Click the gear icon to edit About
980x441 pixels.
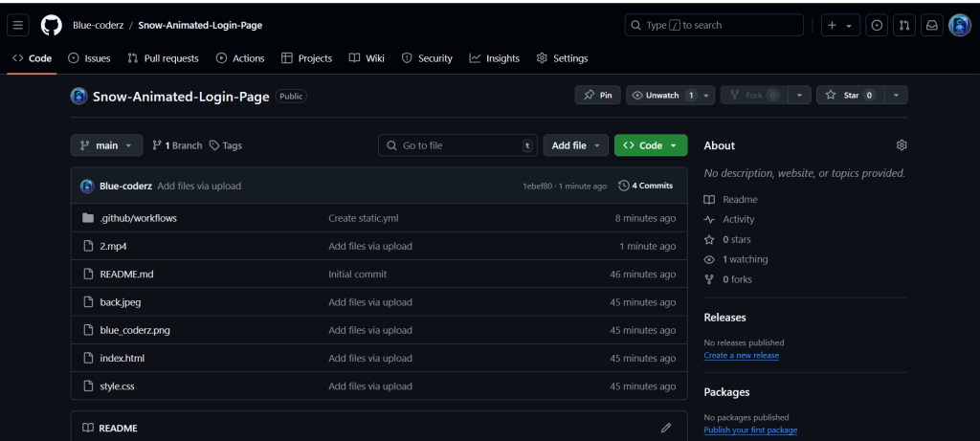[902, 144]
